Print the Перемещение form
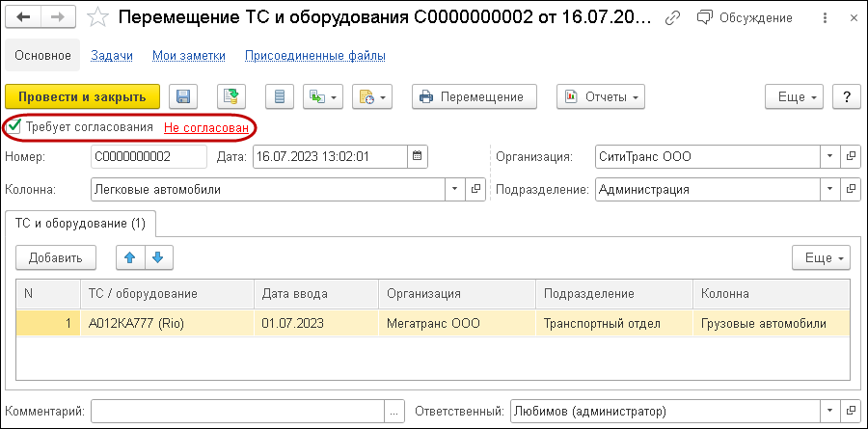Viewport: 868px width, 429px height. pos(475,96)
